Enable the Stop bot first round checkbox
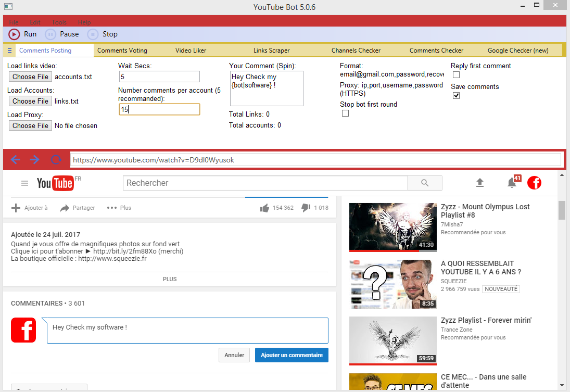Viewport: 570px width, 392px height. coord(345,113)
